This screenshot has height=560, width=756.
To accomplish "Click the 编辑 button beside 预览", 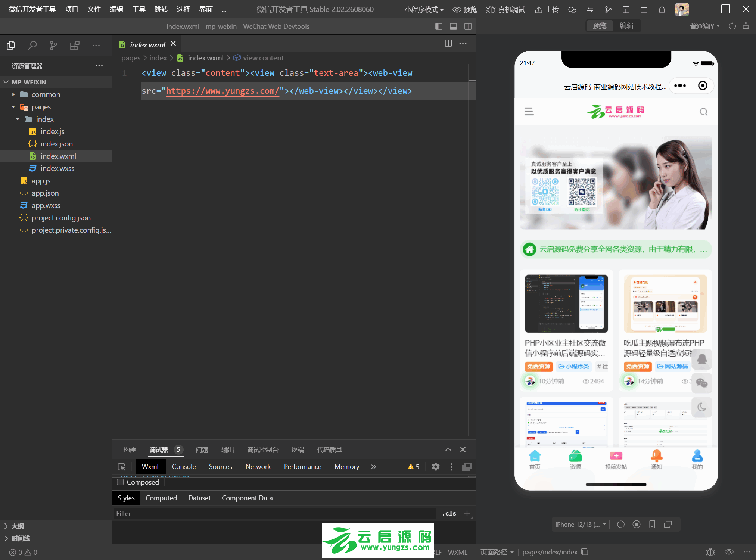I will click(626, 26).
